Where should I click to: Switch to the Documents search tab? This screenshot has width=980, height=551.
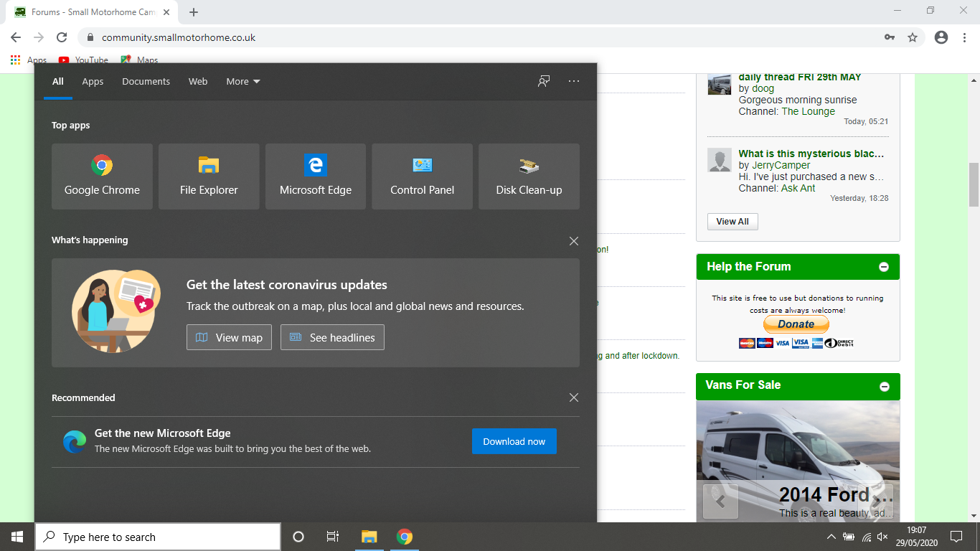[x=146, y=81]
